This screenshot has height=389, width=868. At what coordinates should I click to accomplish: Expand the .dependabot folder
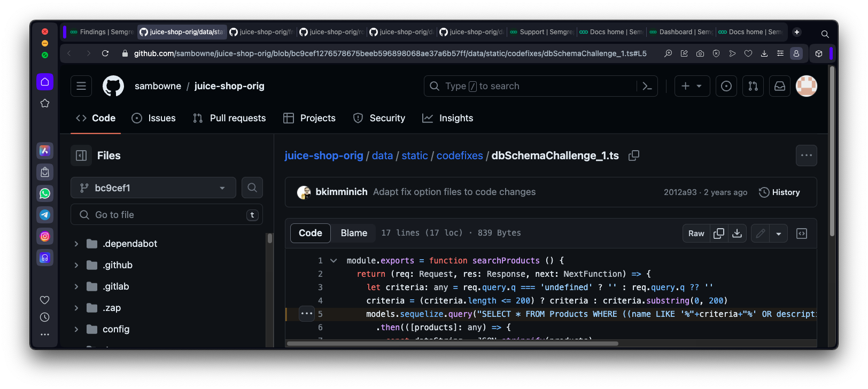point(76,244)
